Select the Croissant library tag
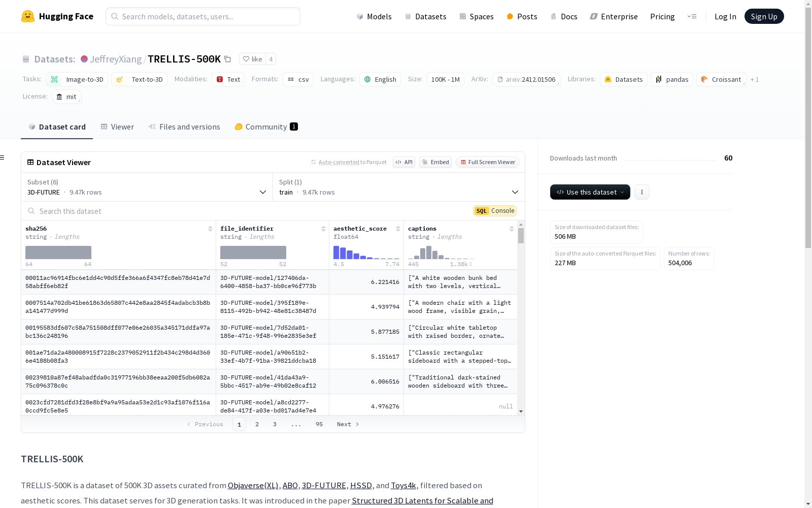This screenshot has width=812, height=508. tap(721, 79)
